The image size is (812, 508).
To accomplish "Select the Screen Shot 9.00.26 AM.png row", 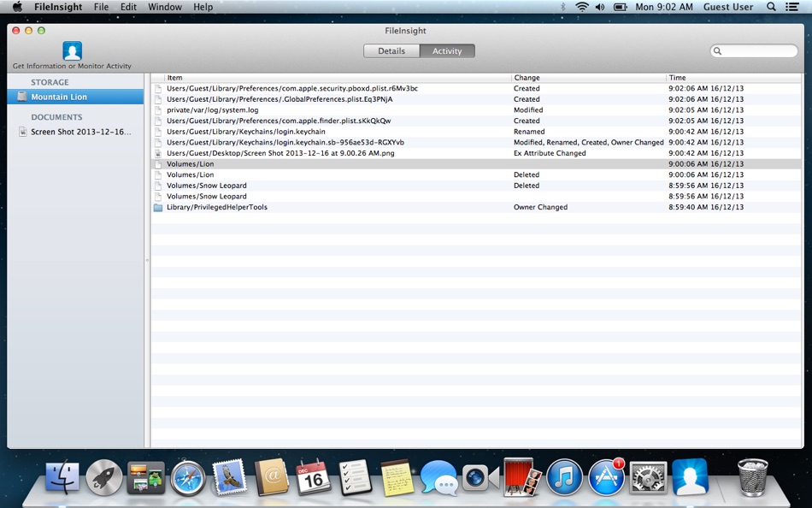I will pos(476,153).
